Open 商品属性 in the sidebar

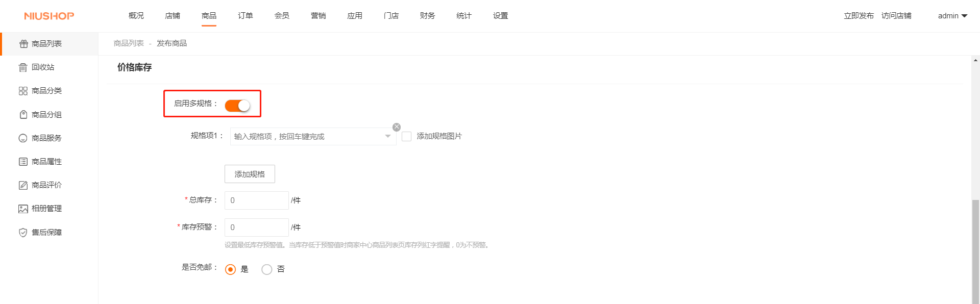tap(49, 162)
